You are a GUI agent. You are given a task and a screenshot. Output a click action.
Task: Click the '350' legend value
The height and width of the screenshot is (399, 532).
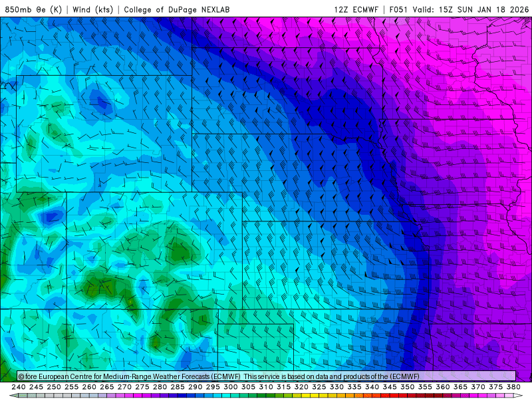[408, 387]
